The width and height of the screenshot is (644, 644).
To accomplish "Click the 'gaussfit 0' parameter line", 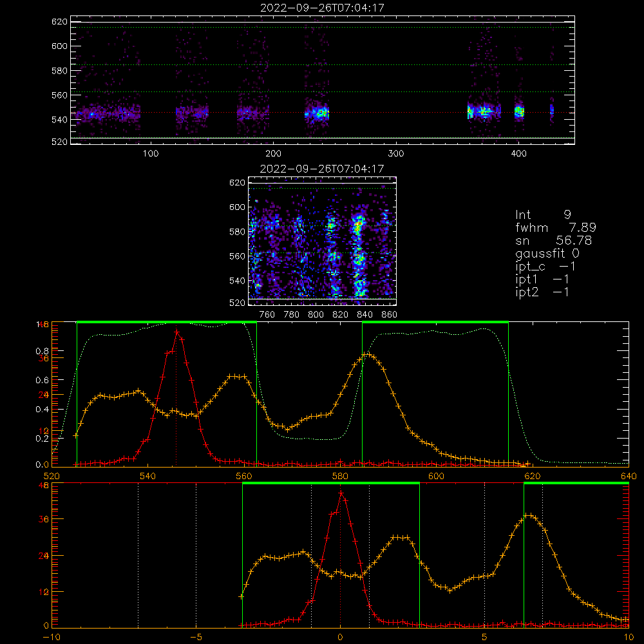I will click(x=547, y=254).
